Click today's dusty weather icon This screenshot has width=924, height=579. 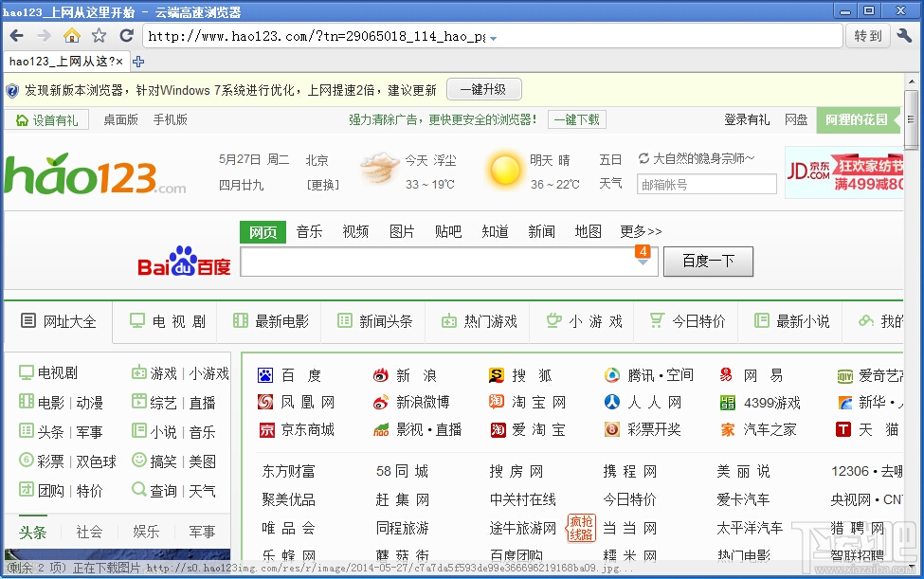(x=379, y=168)
